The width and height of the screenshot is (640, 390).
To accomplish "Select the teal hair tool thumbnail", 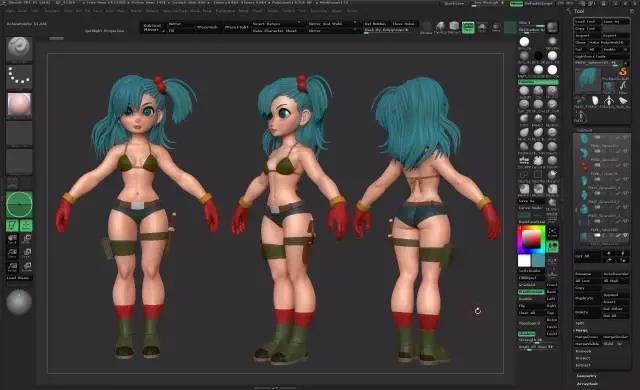I will 588,80.
